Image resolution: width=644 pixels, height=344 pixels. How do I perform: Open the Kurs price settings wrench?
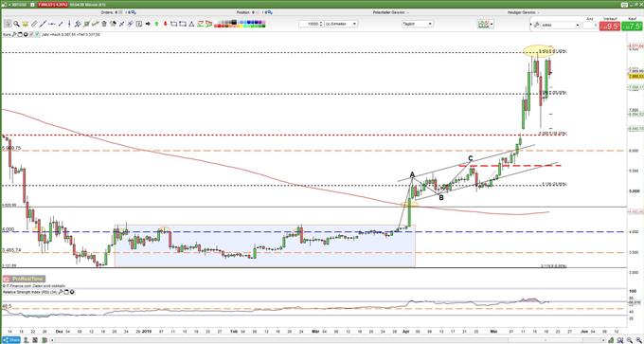click(x=14, y=34)
